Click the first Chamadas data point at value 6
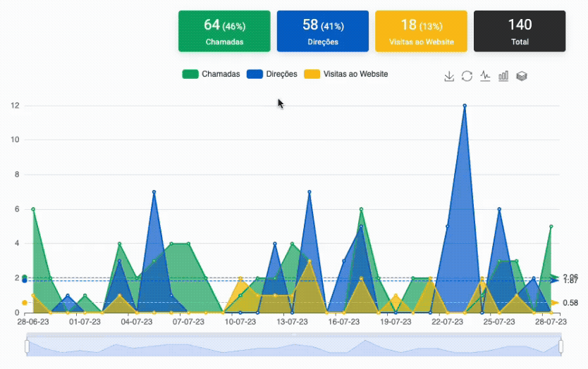 (33, 209)
